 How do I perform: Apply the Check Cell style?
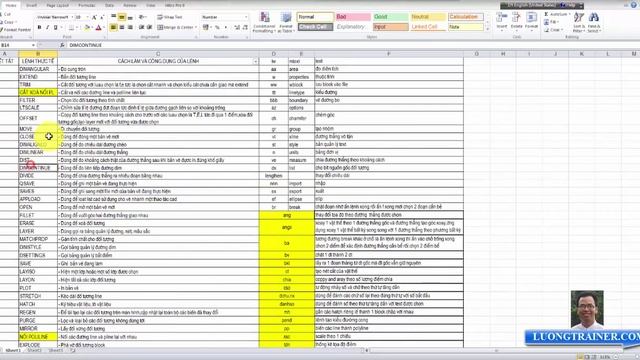[315, 27]
